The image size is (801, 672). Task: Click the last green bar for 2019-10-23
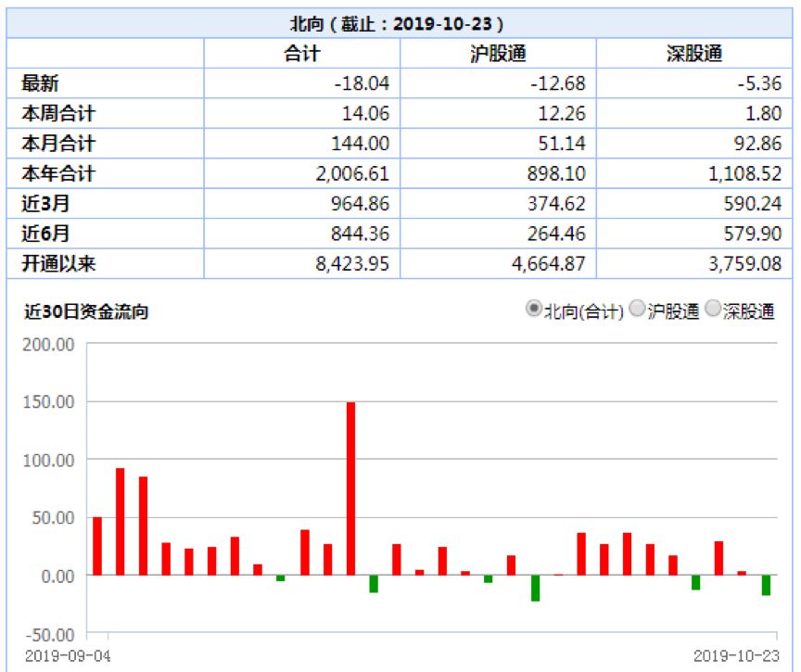(766, 585)
